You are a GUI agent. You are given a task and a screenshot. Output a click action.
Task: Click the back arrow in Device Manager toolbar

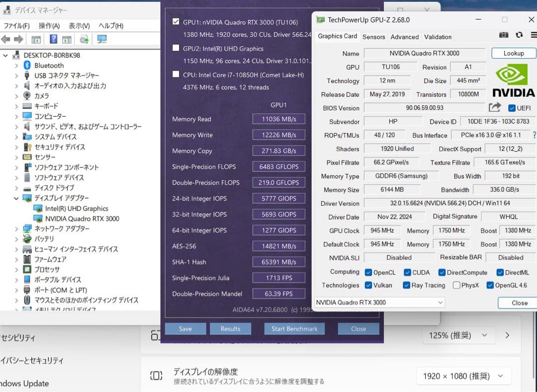tap(6, 39)
